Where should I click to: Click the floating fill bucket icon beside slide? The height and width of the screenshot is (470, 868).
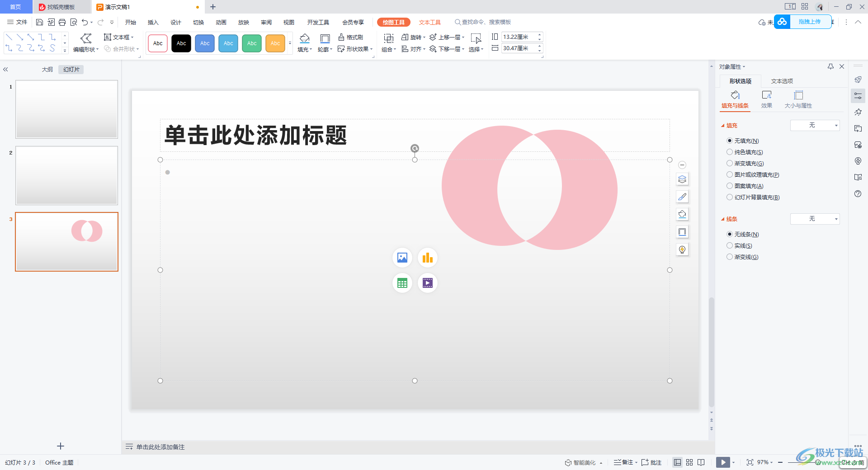point(682,214)
